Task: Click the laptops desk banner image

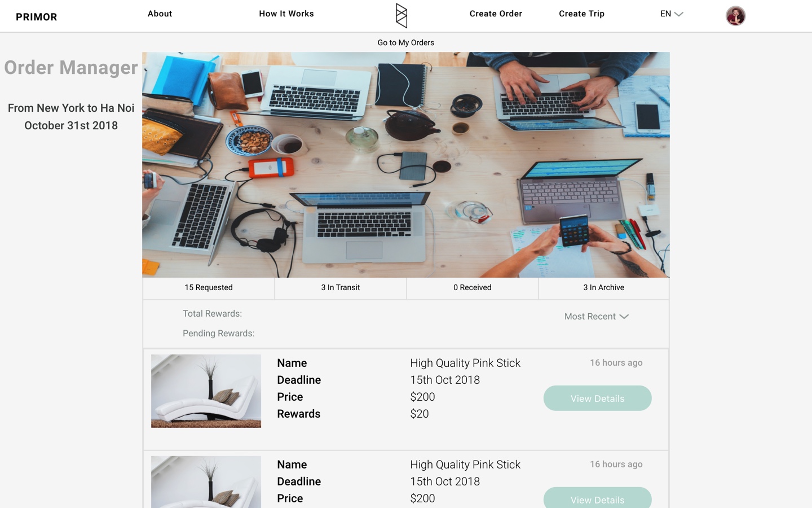Action: click(406, 165)
